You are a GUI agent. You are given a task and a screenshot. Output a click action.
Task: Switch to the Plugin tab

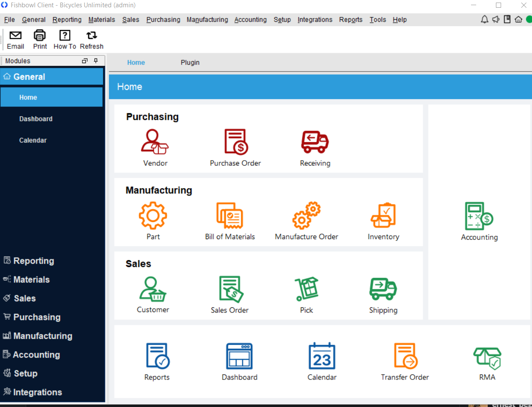pos(190,63)
